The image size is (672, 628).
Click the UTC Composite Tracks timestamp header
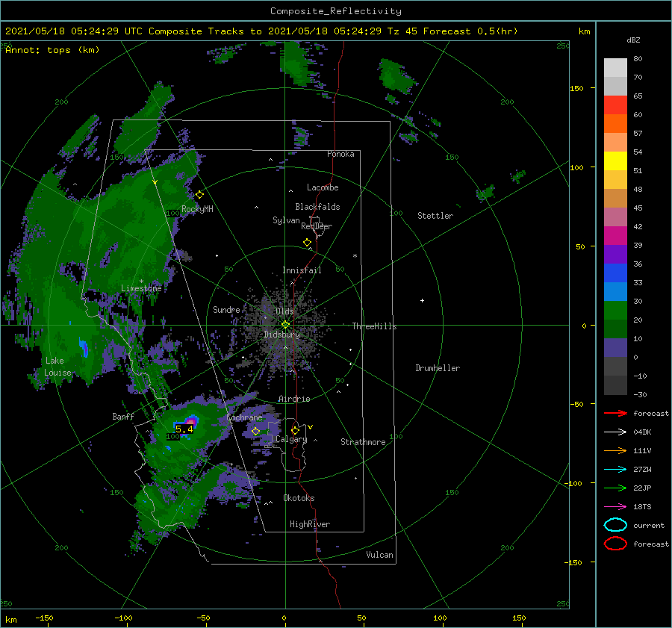click(x=261, y=31)
